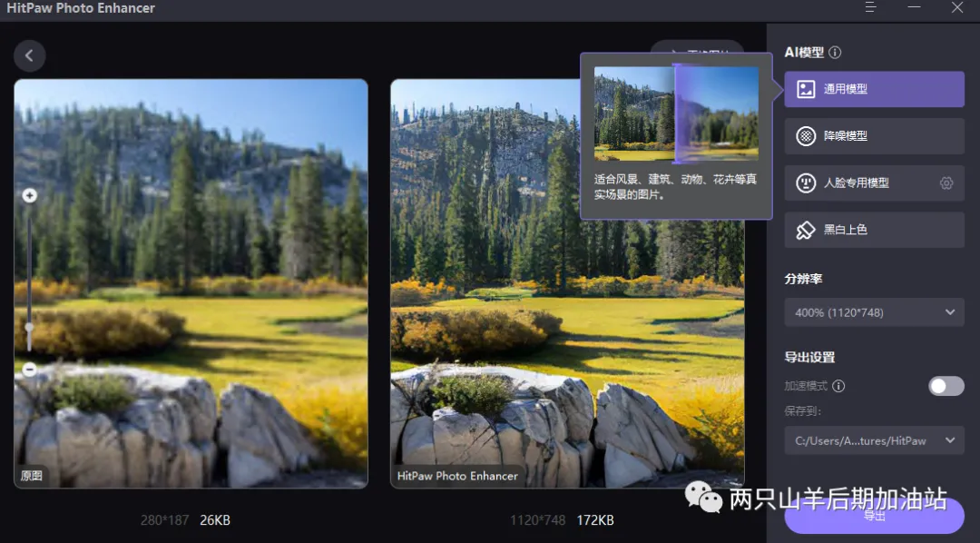
Task: Select 降噪模型 denoise model
Action: coord(874,136)
